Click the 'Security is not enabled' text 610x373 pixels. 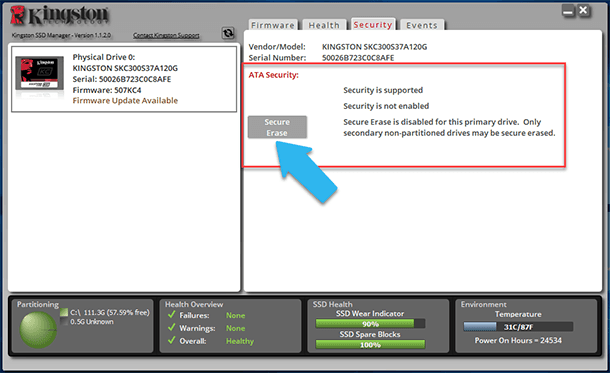pyautogui.click(x=386, y=106)
